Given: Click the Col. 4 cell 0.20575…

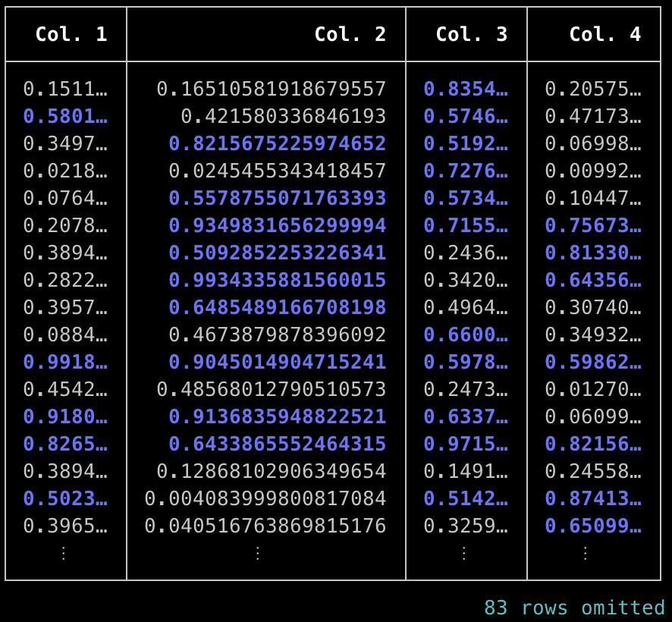Looking at the screenshot, I should point(593,90).
